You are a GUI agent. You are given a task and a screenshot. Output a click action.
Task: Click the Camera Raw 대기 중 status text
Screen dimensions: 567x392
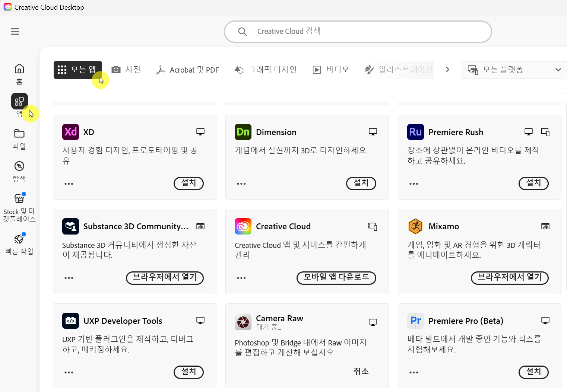269,327
